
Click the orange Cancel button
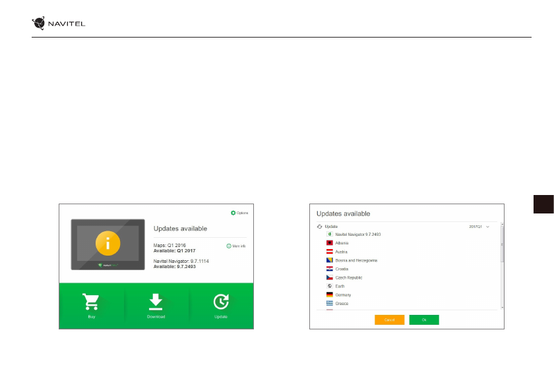pos(389,320)
